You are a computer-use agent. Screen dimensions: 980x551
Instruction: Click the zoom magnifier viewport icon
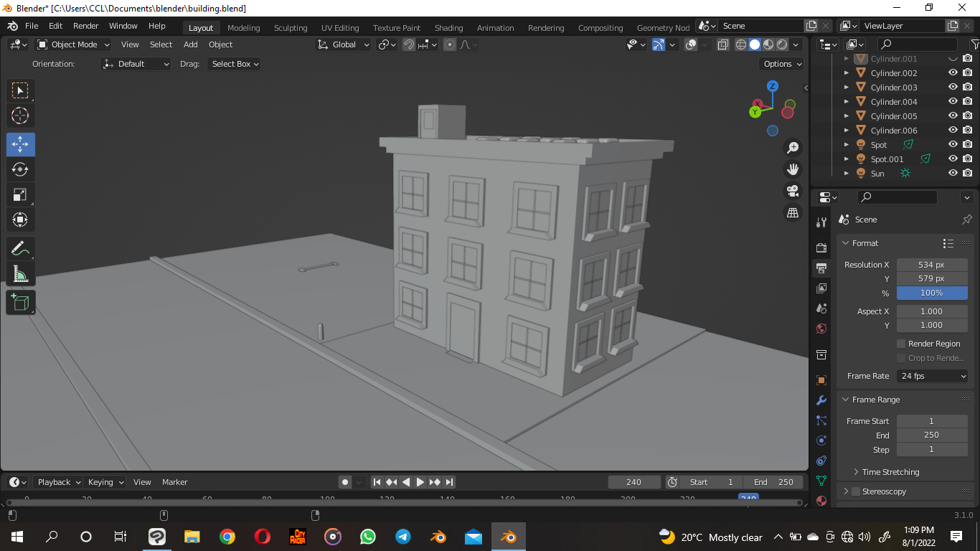click(x=793, y=148)
